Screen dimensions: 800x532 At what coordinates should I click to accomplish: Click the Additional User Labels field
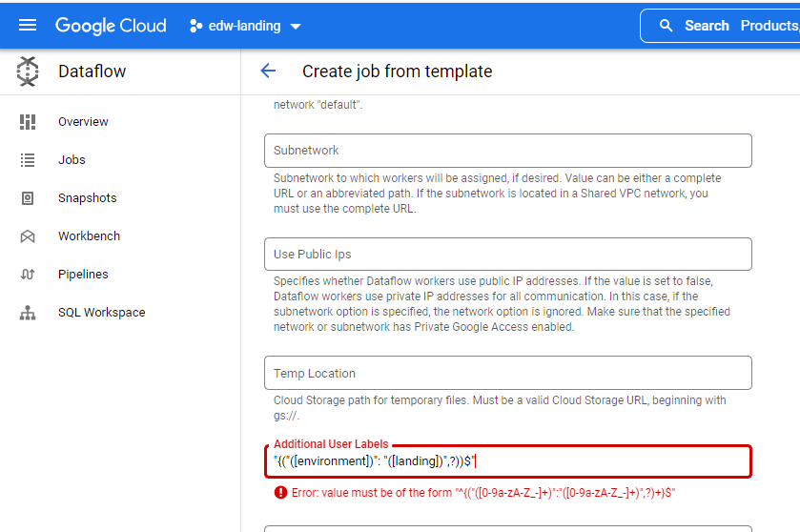click(507, 461)
